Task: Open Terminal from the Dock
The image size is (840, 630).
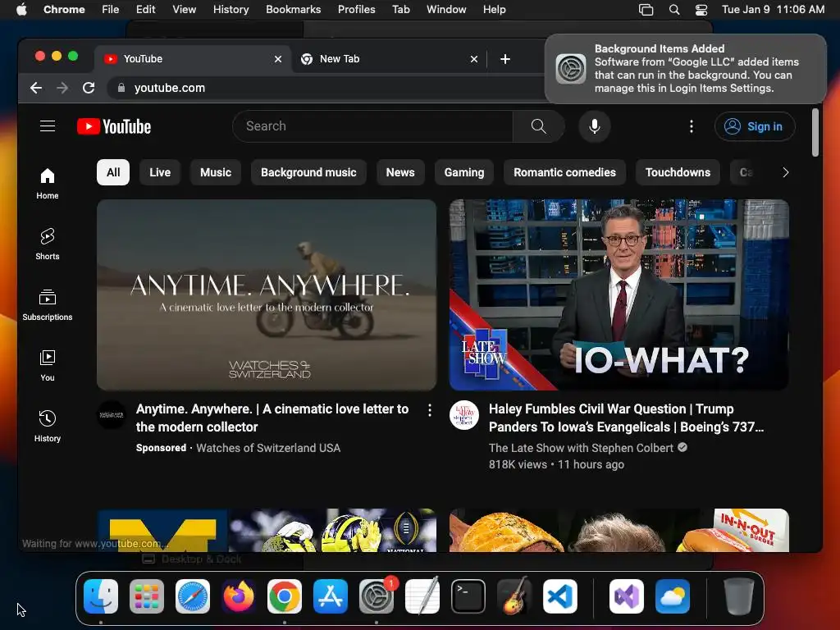Action: click(468, 596)
